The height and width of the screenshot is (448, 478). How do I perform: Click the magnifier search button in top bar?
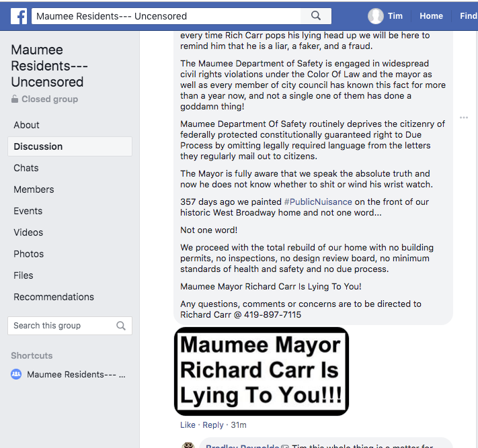pos(316,15)
